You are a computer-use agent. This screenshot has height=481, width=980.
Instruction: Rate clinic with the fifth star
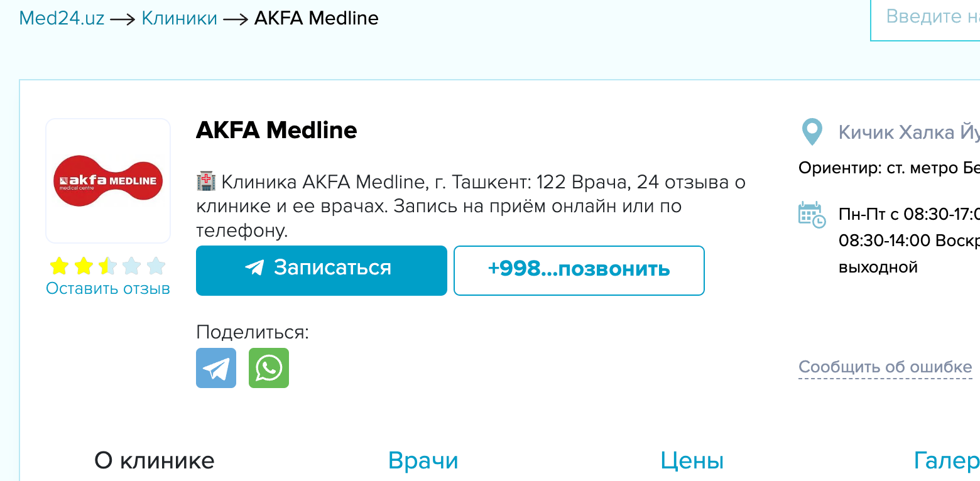pos(156,266)
